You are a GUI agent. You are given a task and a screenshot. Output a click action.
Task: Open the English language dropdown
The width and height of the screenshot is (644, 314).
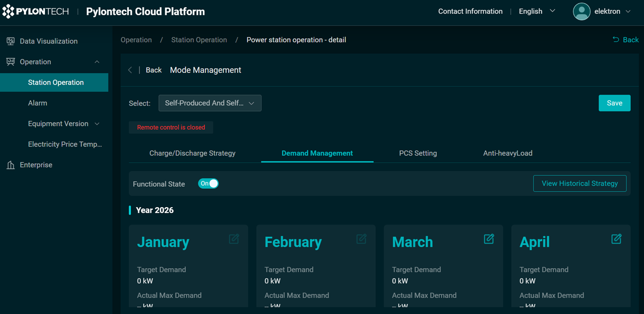point(537,11)
